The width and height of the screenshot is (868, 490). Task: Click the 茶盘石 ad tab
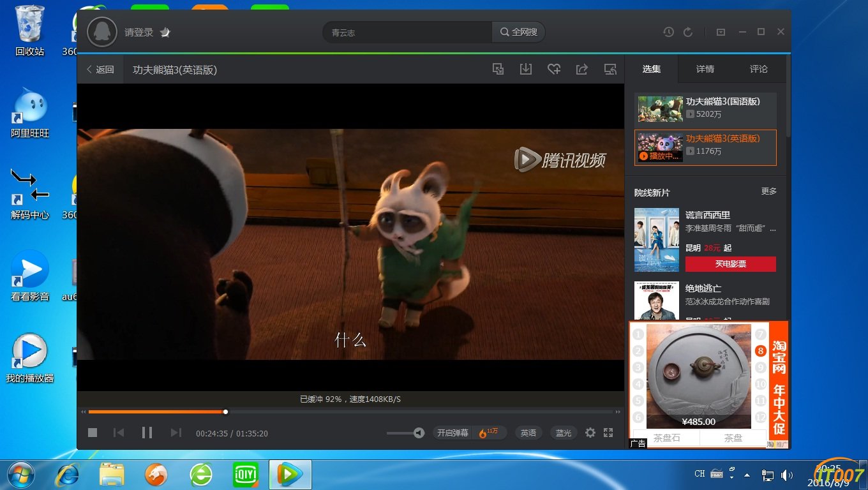tap(667, 438)
